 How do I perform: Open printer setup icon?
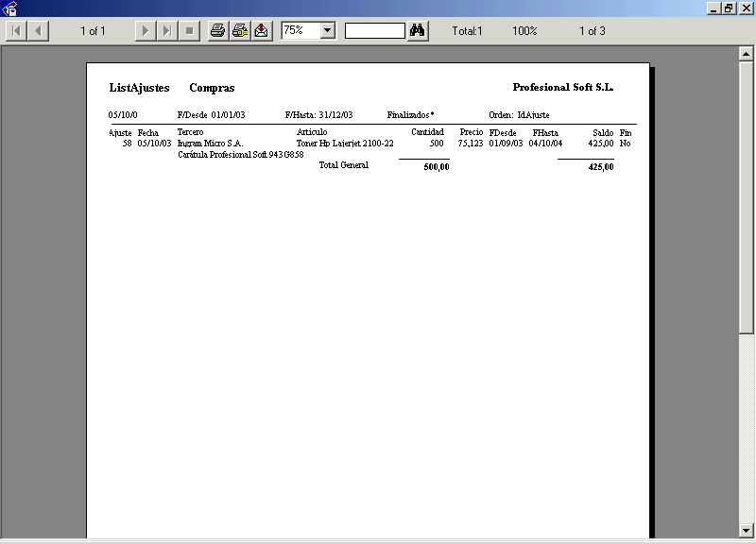point(240,31)
